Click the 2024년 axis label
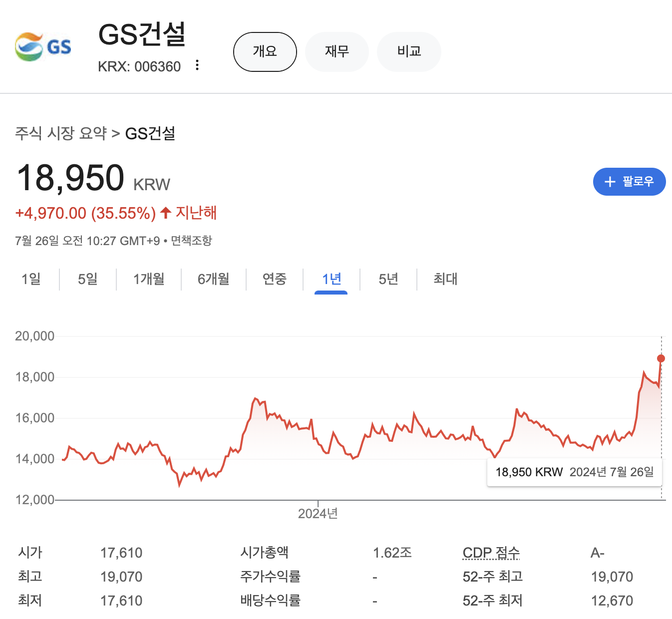 (318, 513)
